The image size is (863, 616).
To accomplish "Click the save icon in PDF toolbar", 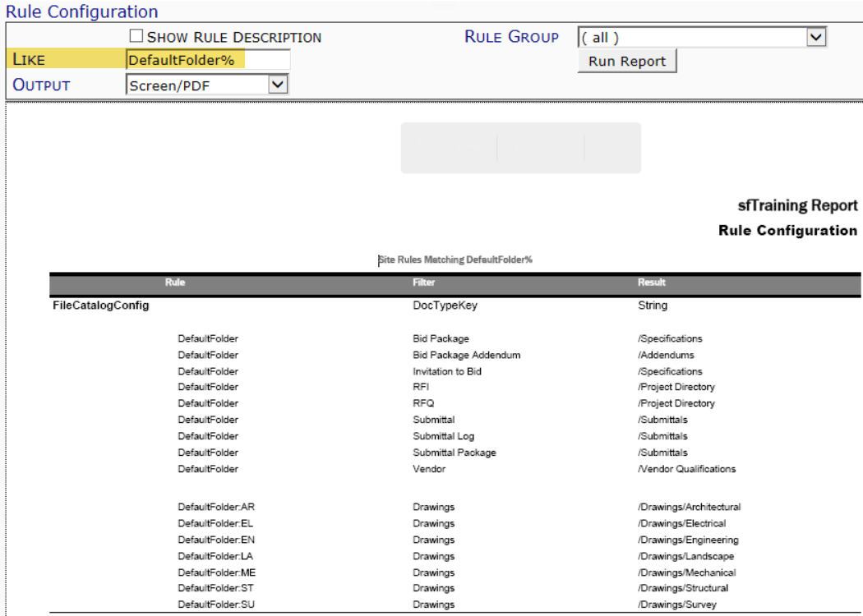I will point(429,148).
